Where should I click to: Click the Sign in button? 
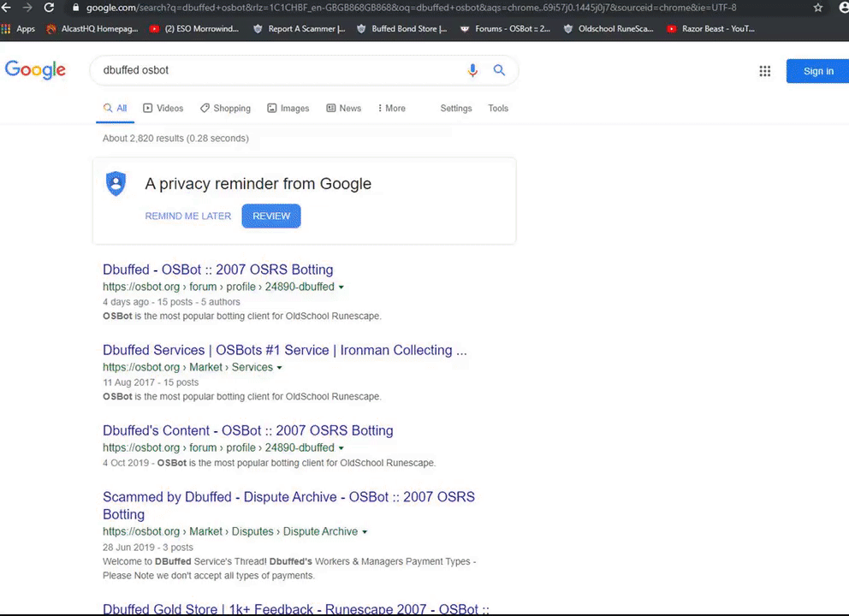click(x=817, y=71)
